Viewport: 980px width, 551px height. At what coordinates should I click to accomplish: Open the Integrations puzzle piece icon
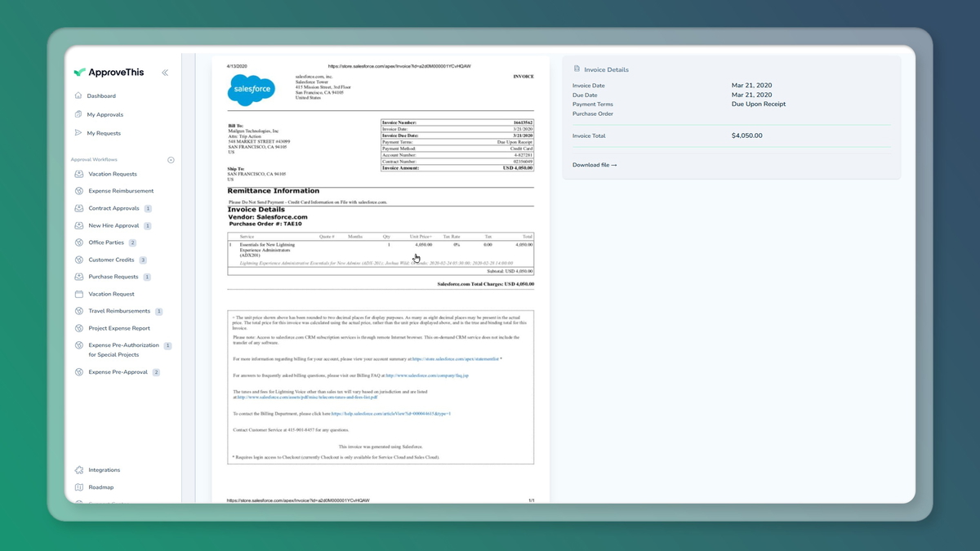point(78,469)
